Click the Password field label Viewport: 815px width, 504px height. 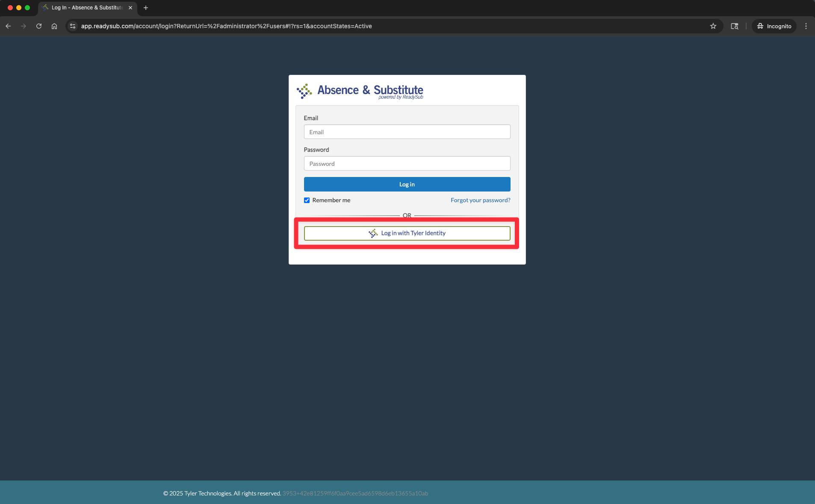[x=316, y=150]
